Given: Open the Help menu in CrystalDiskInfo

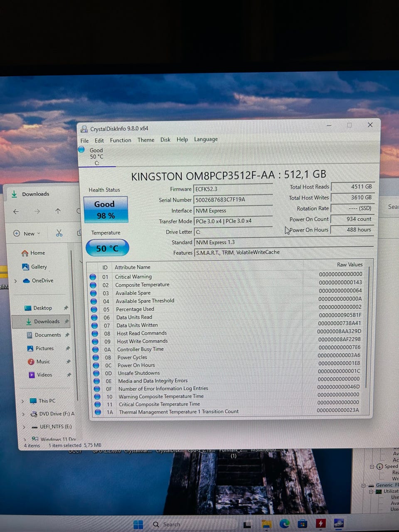Looking at the screenshot, I should pyautogui.click(x=182, y=139).
